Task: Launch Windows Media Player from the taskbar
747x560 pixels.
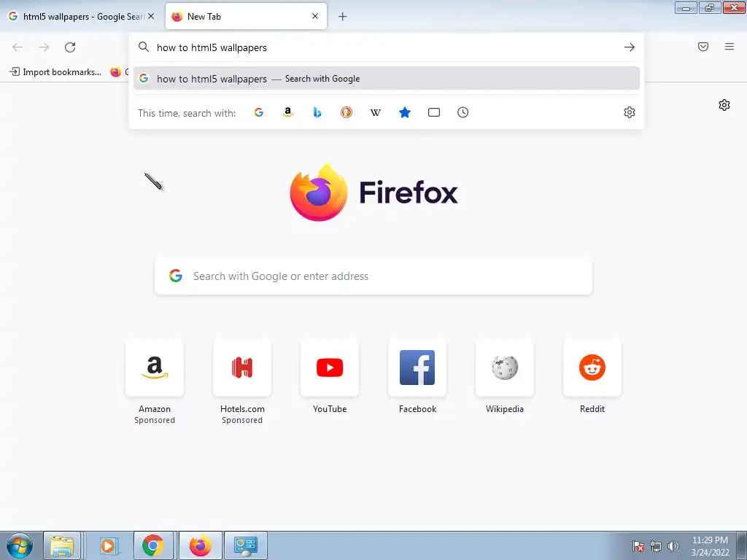Action: 108,545
